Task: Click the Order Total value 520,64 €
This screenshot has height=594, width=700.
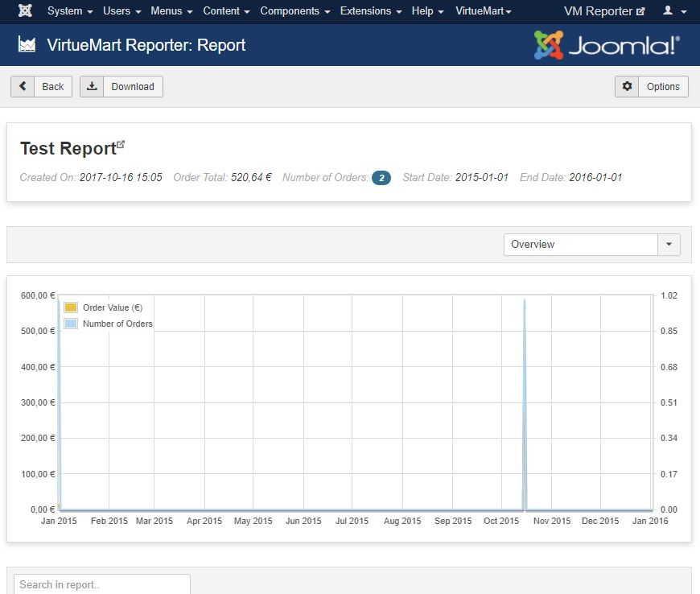Action: pyautogui.click(x=251, y=177)
